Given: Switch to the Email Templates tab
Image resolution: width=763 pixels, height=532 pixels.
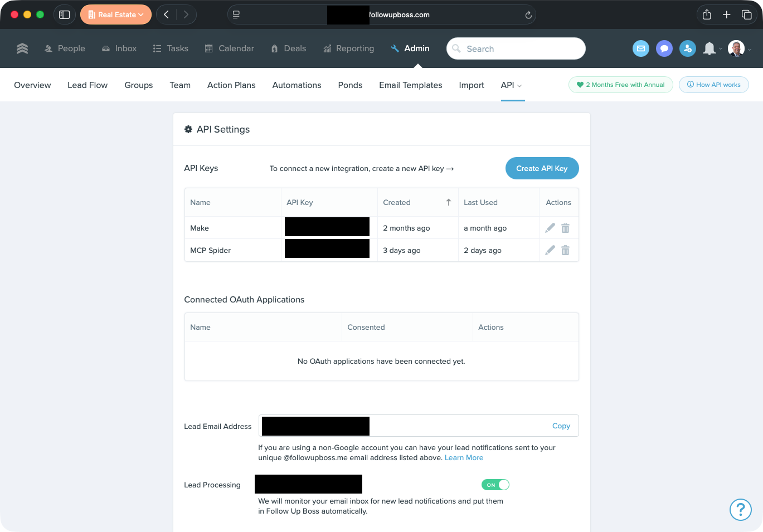Looking at the screenshot, I should [x=411, y=85].
